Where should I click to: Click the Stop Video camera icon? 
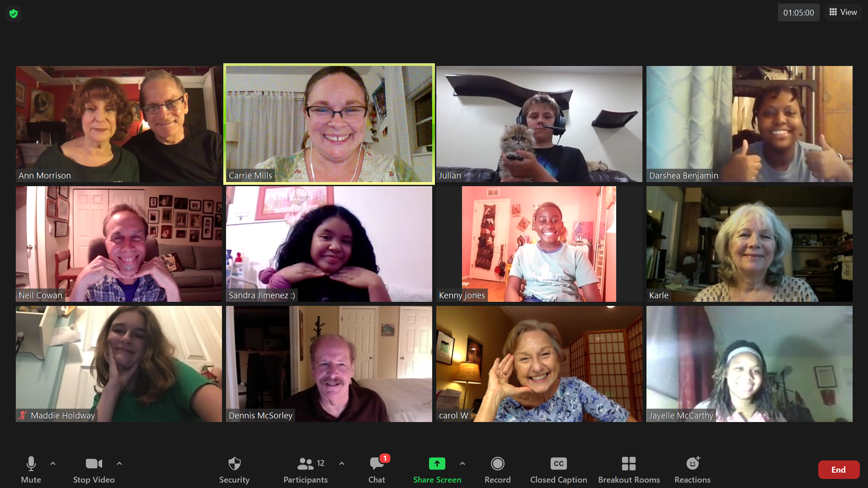click(93, 464)
